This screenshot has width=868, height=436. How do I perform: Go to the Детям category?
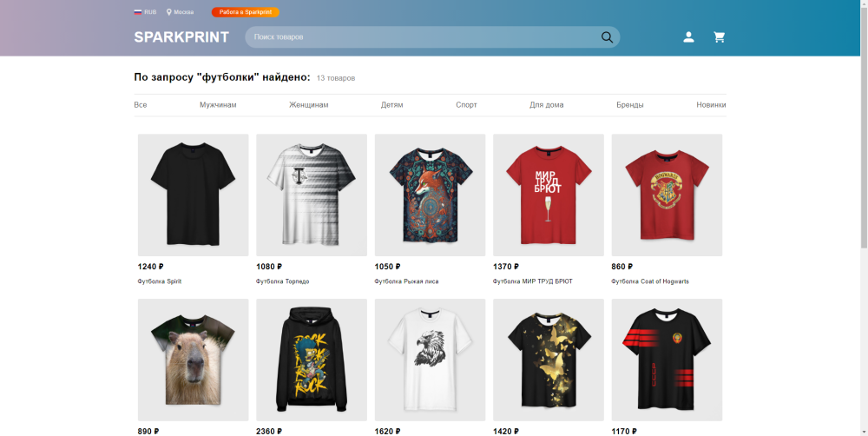391,105
